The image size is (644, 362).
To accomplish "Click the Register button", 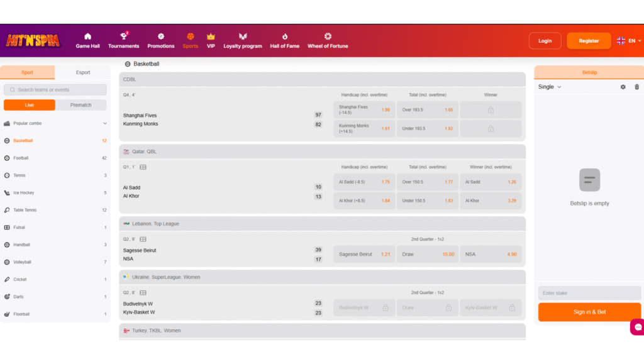I will tap(589, 41).
